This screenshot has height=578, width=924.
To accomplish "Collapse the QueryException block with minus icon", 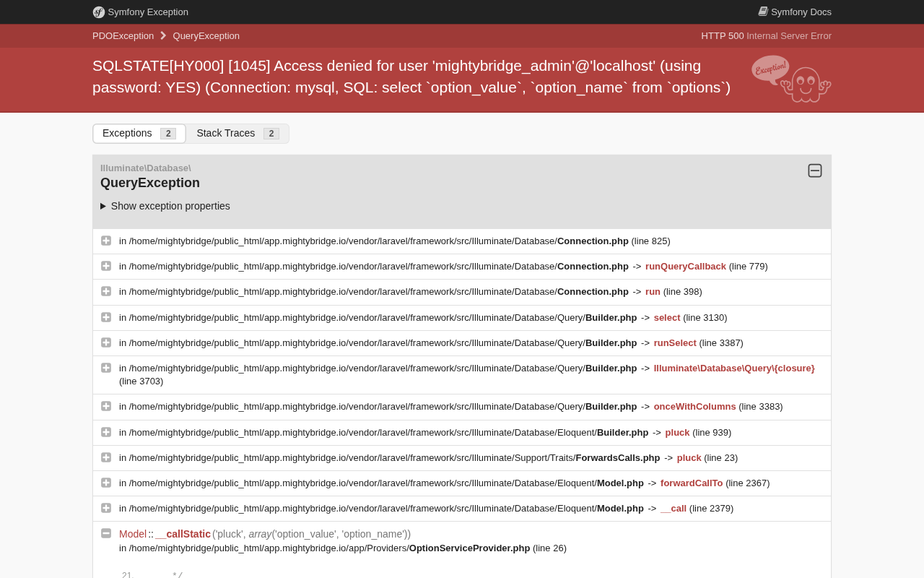I will (x=815, y=171).
